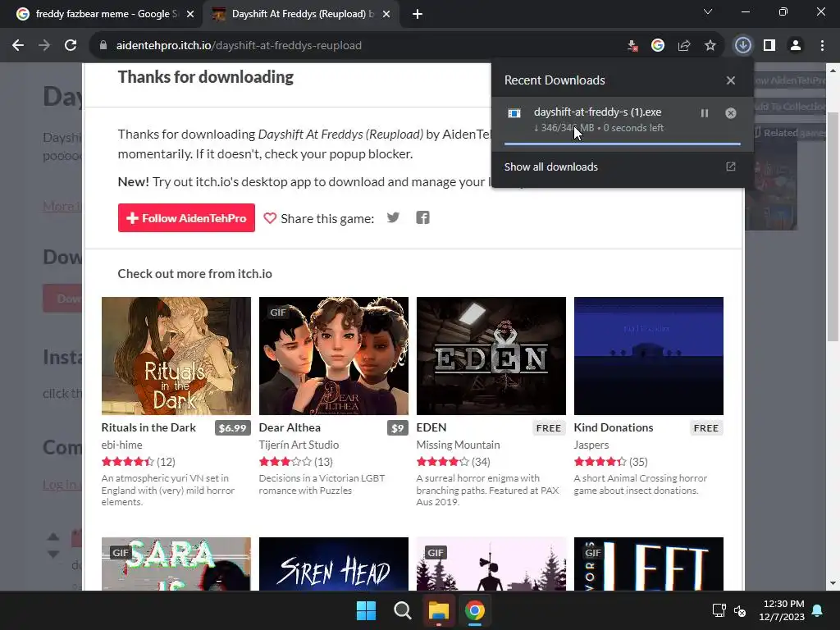
Task: Open the LEFT game thumbnail
Action: [649, 564]
